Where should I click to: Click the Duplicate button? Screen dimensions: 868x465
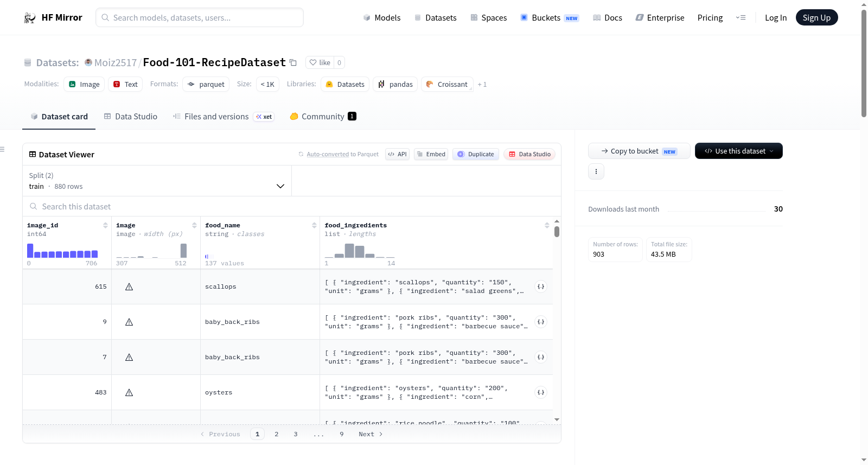(476, 154)
